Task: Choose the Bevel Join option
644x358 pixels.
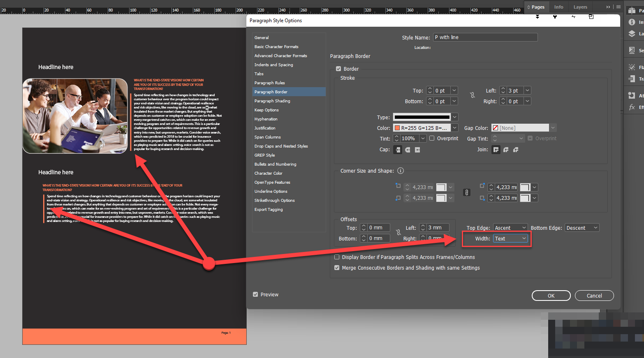Action: [516, 150]
